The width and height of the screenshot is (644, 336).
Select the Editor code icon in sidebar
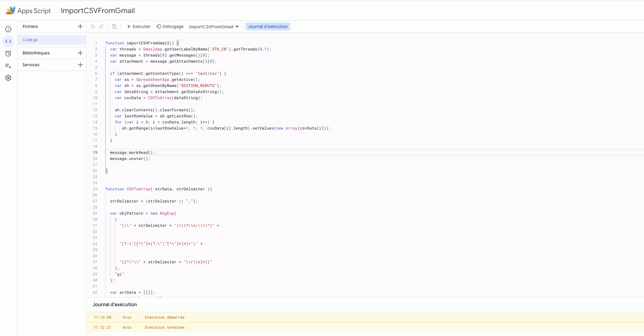pyautogui.click(x=8, y=41)
